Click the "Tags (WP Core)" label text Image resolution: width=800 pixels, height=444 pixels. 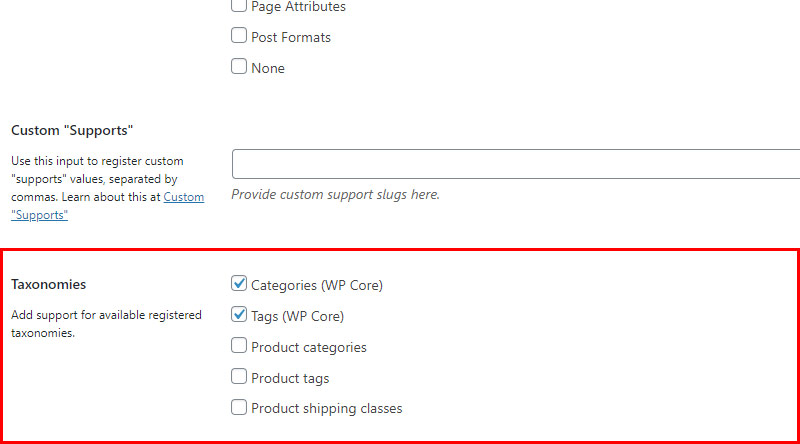pos(297,316)
